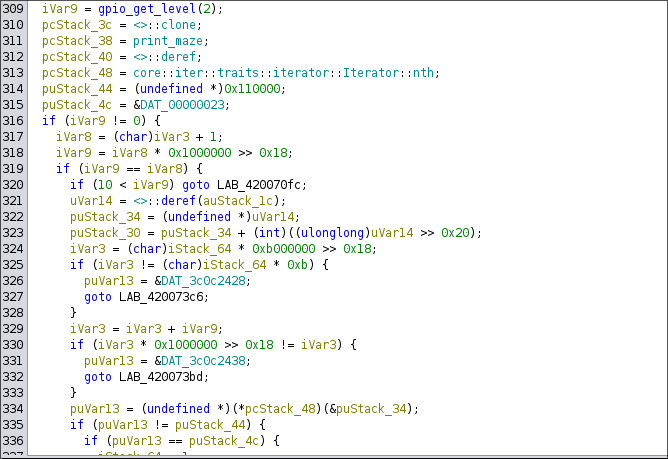Click line number 325 in gutter

(17, 265)
